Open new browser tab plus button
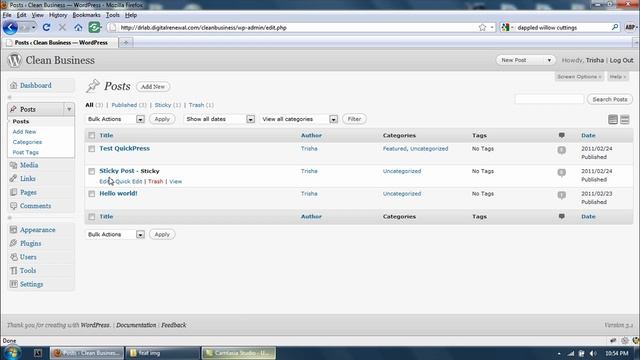640x360 pixels. (x=126, y=42)
